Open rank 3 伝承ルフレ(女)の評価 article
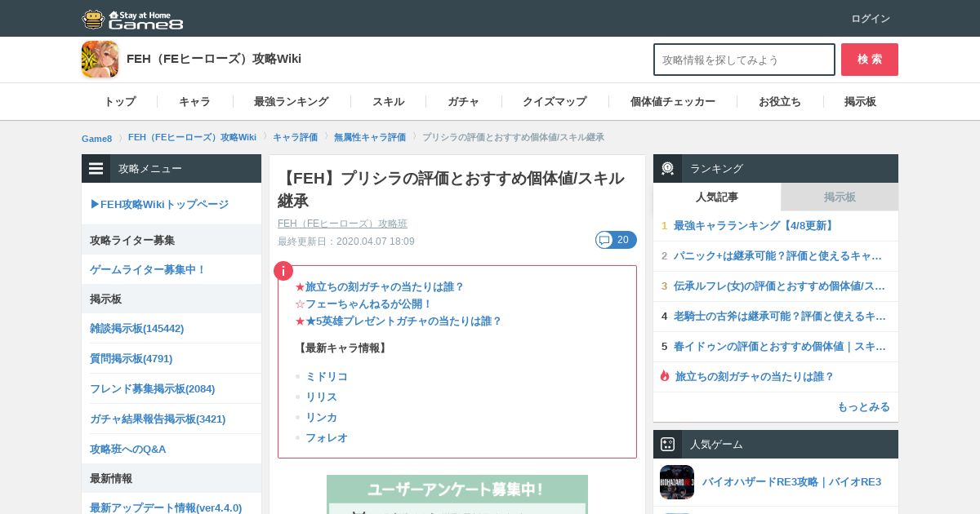The height and width of the screenshot is (514, 980). [x=780, y=286]
